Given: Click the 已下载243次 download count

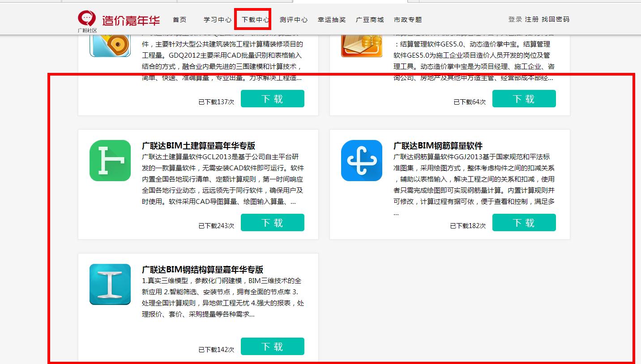Looking at the screenshot, I should coord(216,226).
